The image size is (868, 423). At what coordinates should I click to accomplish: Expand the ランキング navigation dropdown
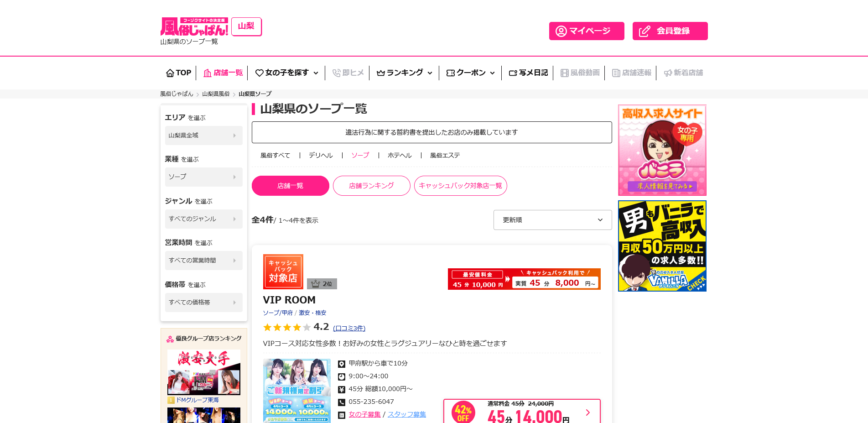[x=404, y=73]
